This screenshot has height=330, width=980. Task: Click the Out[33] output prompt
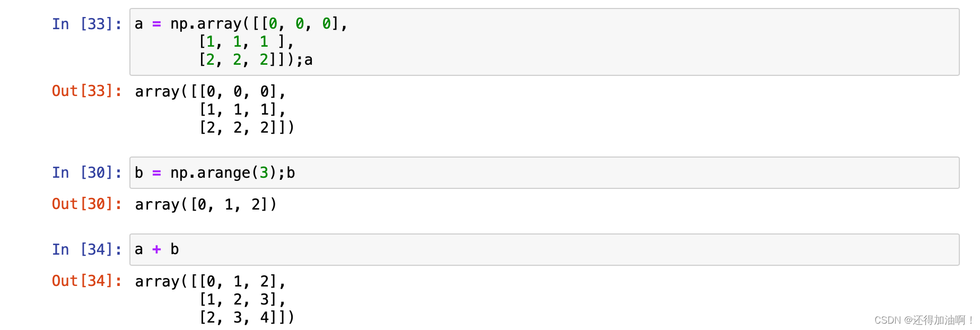[87, 91]
